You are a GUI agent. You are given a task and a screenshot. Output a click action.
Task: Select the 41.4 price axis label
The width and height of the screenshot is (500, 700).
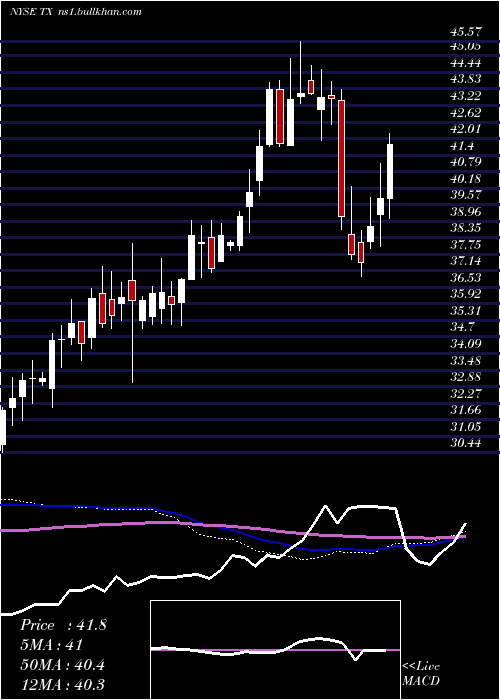(x=461, y=146)
